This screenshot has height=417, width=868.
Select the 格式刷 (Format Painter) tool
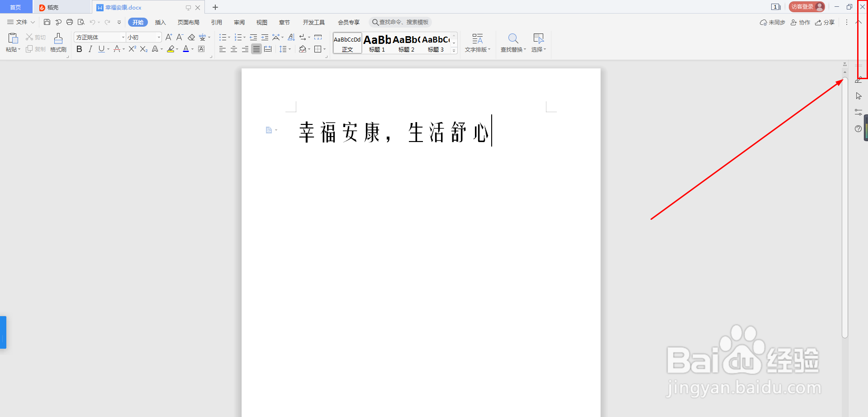coord(58,43)
